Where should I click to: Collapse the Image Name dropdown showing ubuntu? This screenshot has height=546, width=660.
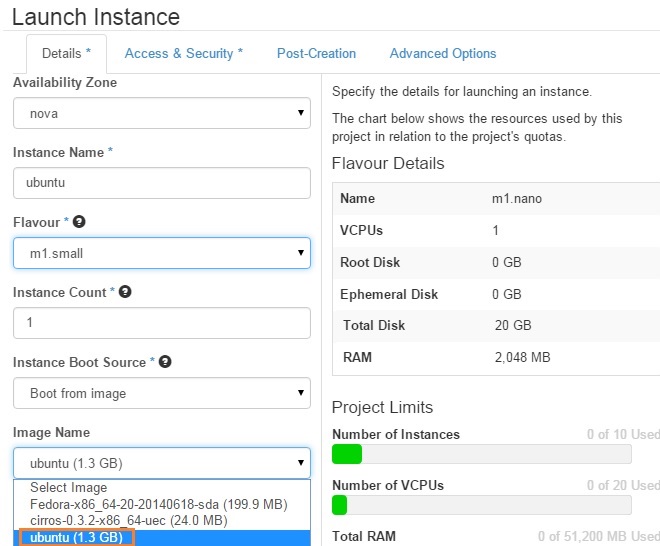pyautogui.click(x=162, y=463)
